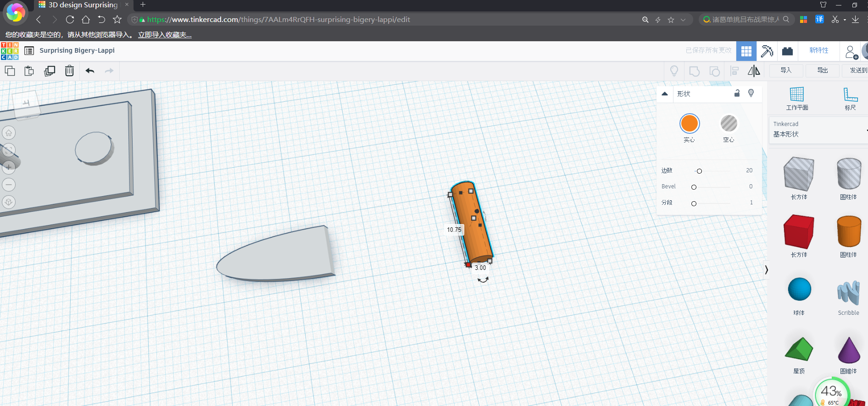Click the Group shapes icon
Screen dimensions: 868x406
coord(695,71)
